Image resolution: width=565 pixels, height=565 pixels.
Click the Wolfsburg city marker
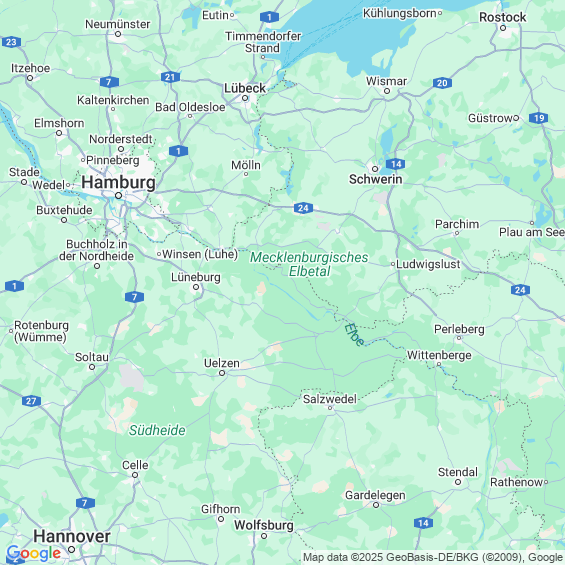coord(264,536)
